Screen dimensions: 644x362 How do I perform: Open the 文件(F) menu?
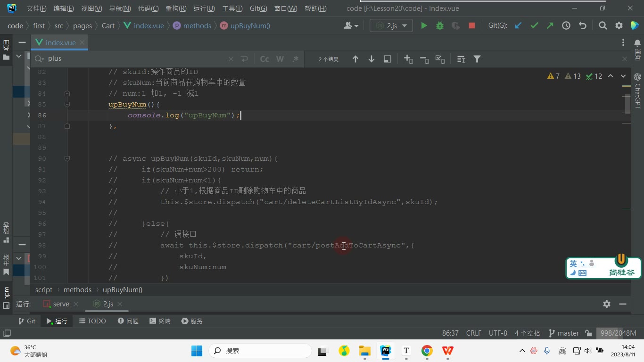[36, 8]
